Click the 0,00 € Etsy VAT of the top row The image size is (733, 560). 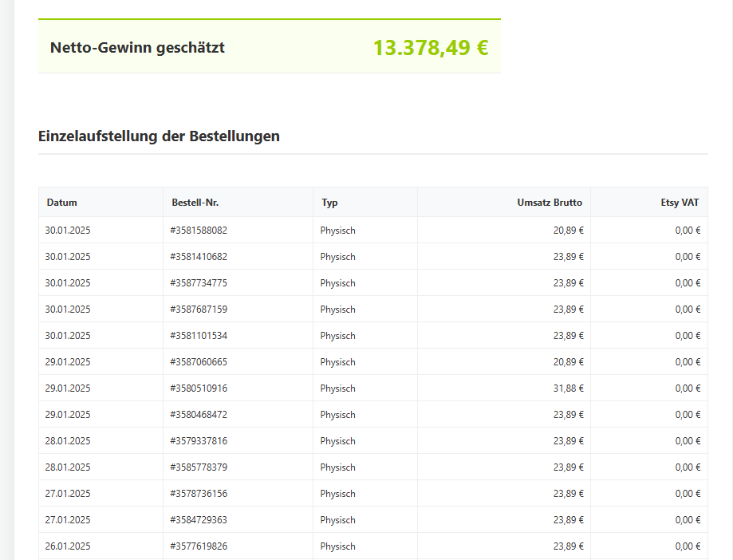[689, 230]
